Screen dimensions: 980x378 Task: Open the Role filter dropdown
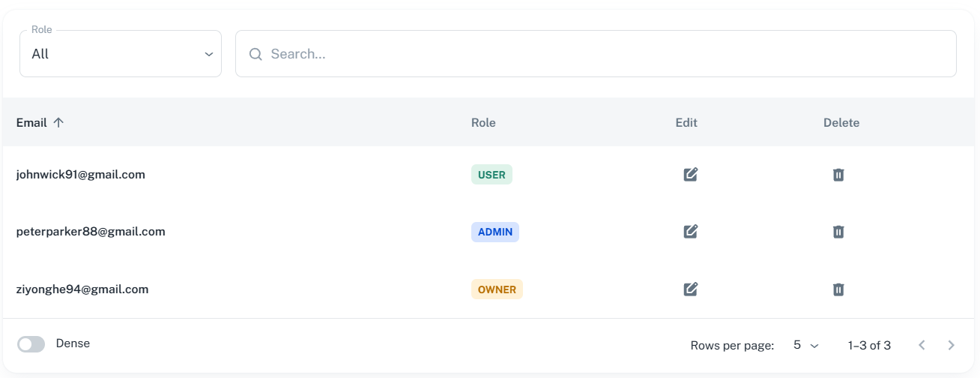click(x=121, y=54)
